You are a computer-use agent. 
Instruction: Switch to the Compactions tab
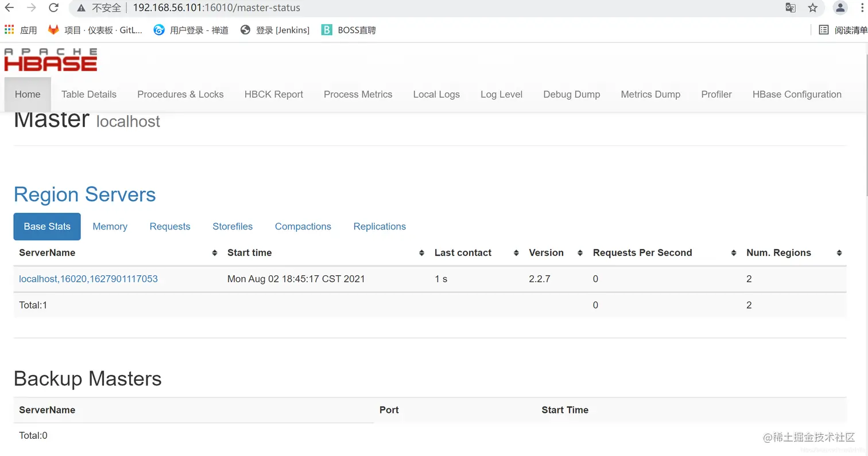(x=303, y=227)
